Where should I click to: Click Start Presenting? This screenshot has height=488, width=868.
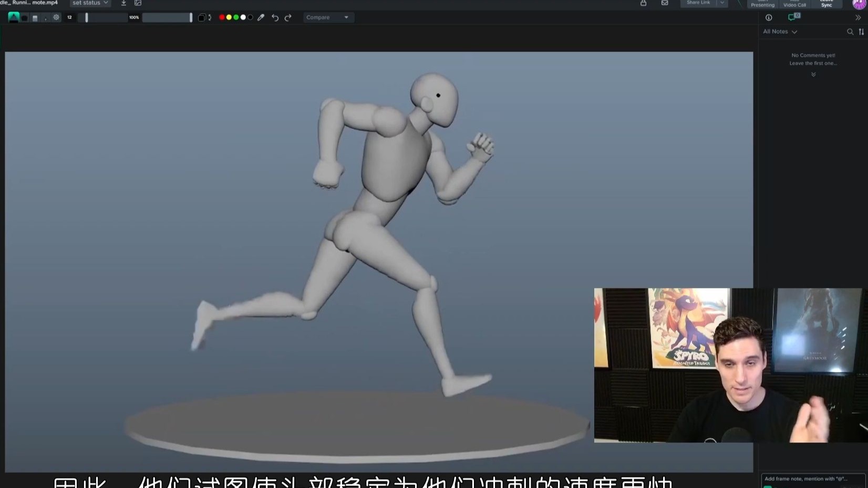tap(762, 4)
